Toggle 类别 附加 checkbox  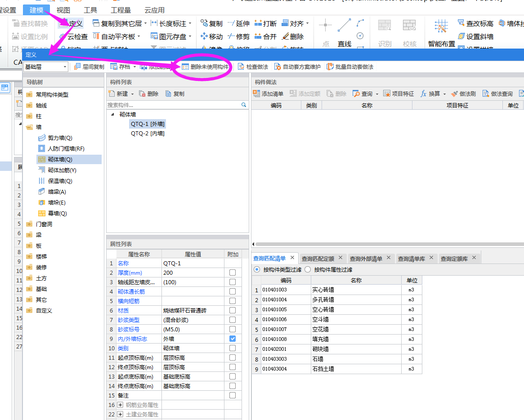coord(233,348)
